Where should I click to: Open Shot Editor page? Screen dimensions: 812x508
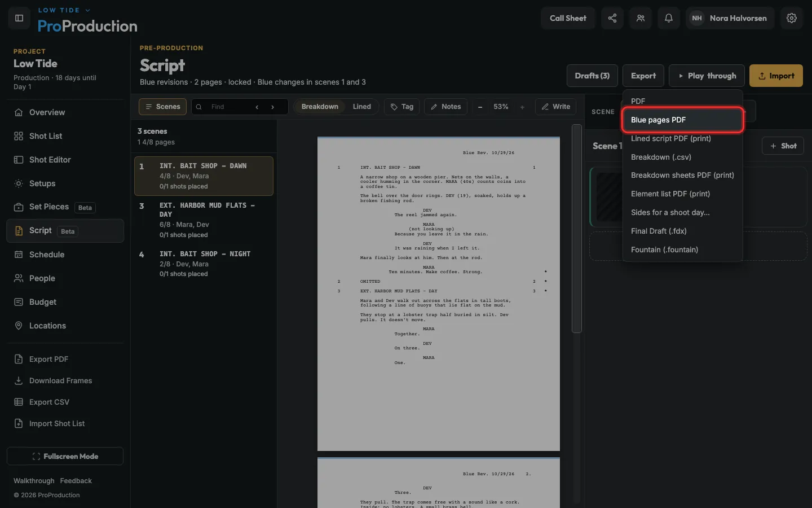(65, 160)
